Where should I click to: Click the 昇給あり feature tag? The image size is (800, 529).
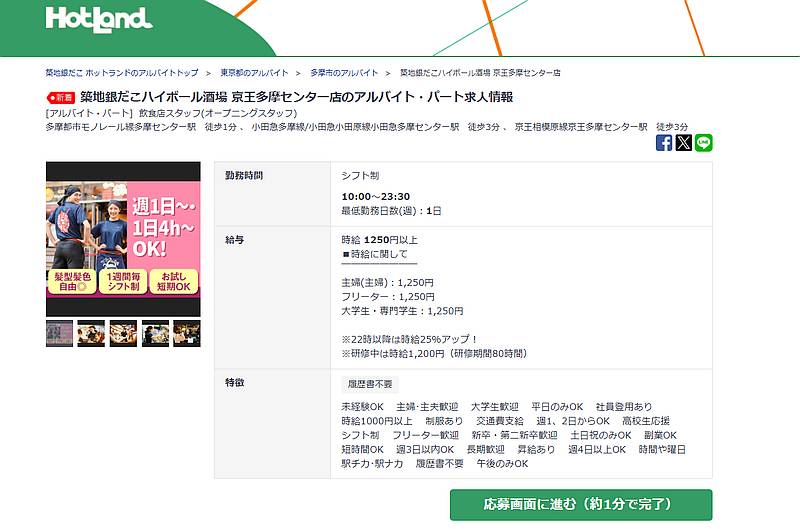(x=536, y=449)
